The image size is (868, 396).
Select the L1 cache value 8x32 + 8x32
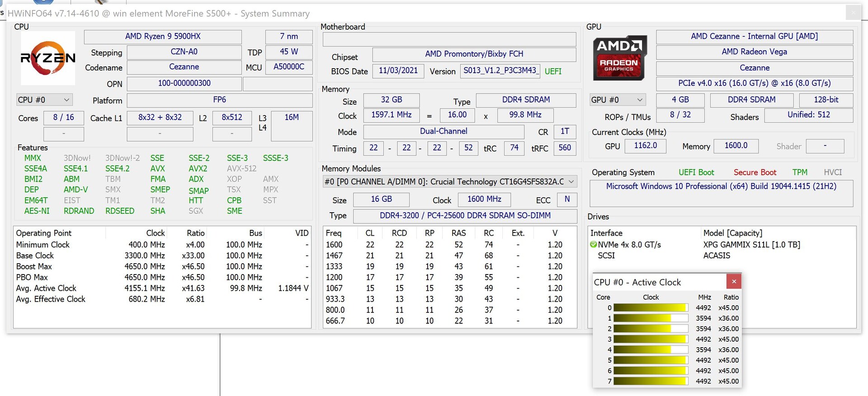tap(160, 117)
